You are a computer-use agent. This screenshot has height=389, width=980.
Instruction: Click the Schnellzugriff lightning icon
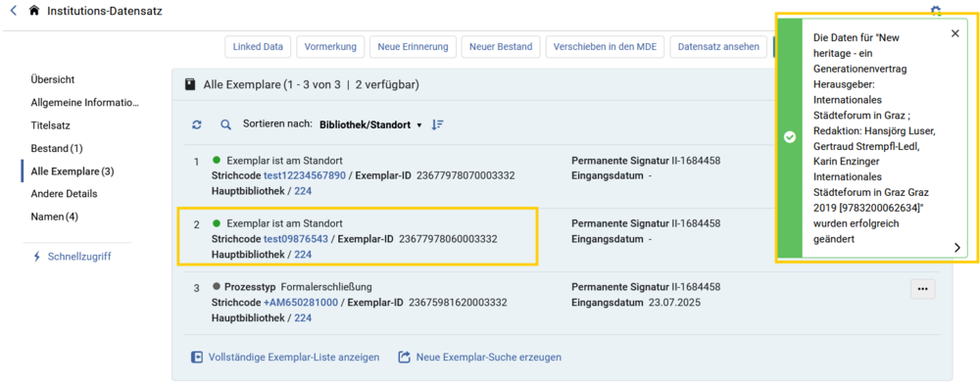36,257
